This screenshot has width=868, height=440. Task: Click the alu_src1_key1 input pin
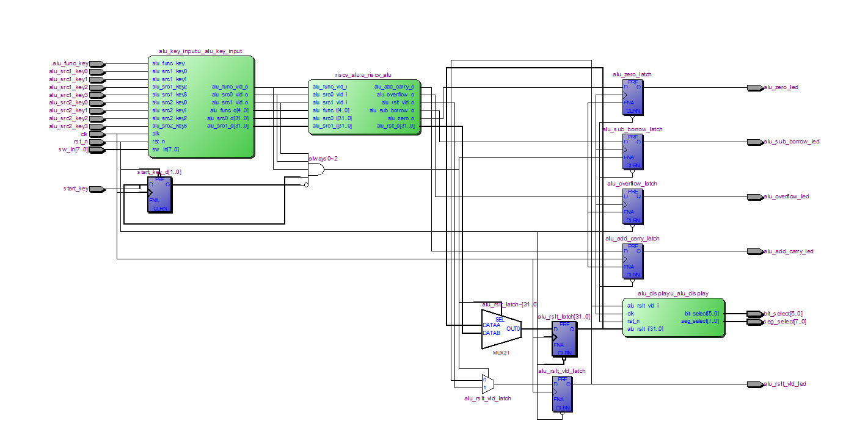[x=98, y=79]
